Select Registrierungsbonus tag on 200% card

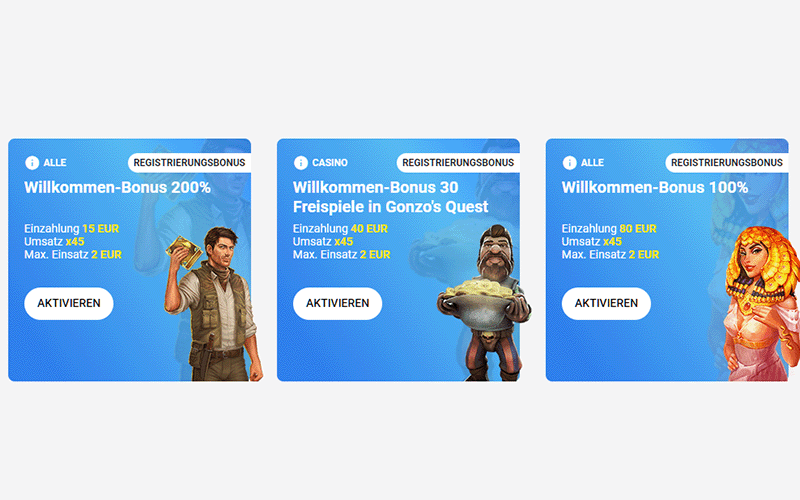click(189, 163)
